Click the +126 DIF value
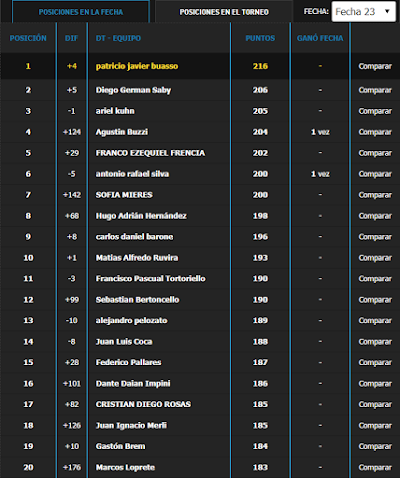Image resolution: width=400 pixels, height=478 pixels. point(72,426)
